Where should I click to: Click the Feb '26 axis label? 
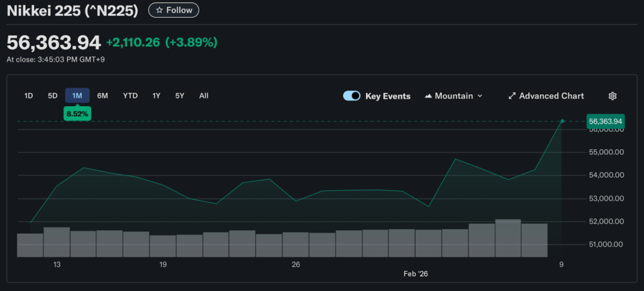click(416, 275)
